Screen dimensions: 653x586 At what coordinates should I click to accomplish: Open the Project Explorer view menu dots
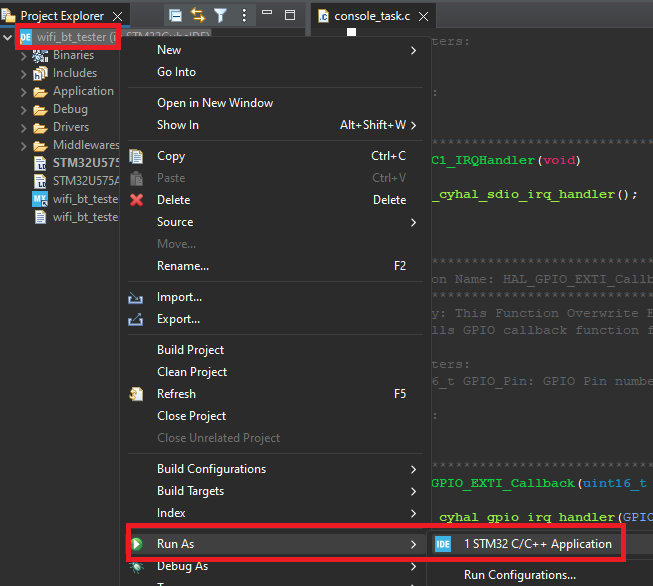coord(244,16)
